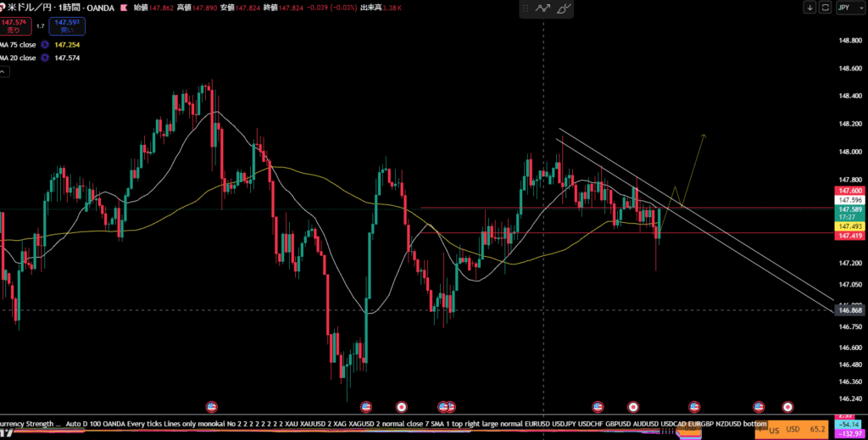Click the symbol title USD/JPY 1-hour OANDA

[59, 8]
